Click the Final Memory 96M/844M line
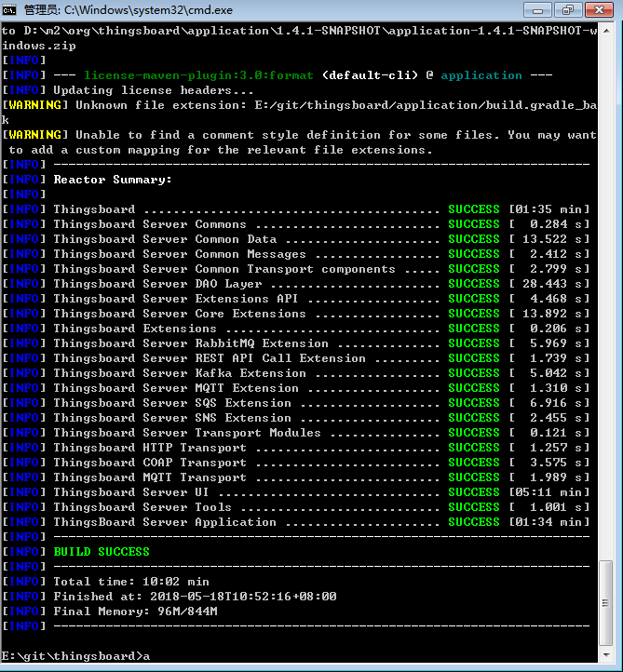 (x=110, y=612)
